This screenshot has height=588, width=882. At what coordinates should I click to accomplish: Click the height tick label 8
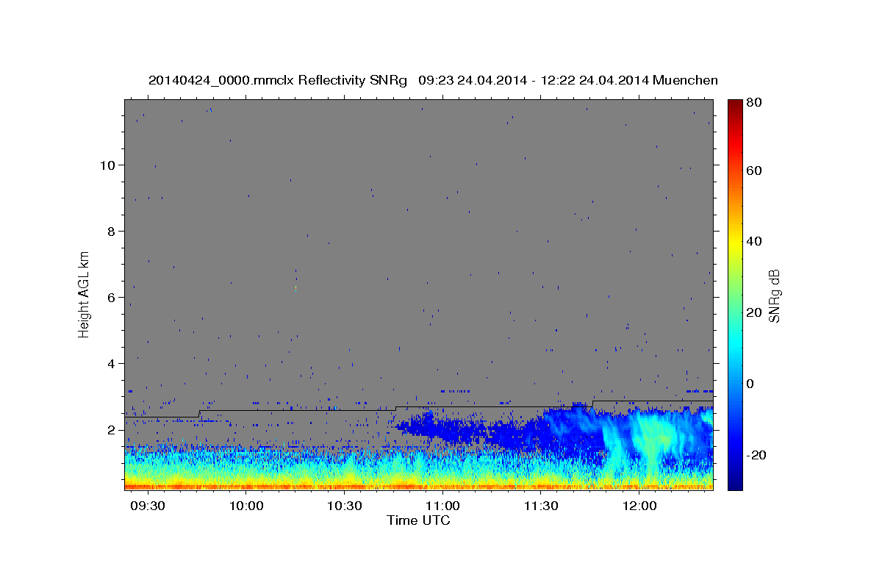[x=112, y=231]
